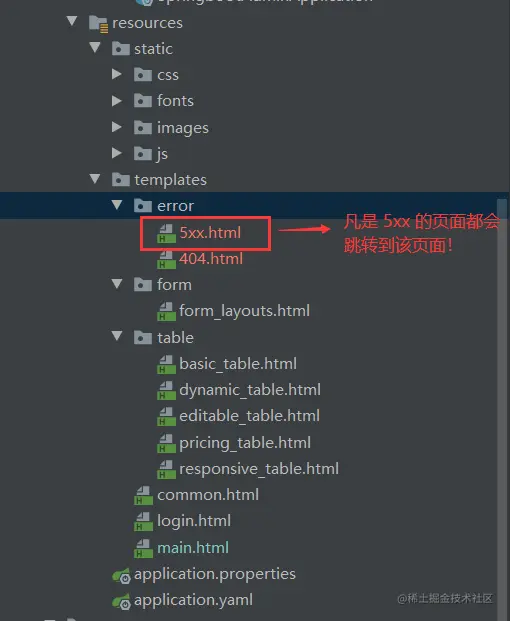The image size is (510, 621).
Task: Expand the css folder arrow
Action: pyautogui.click(x=116, y=74)
